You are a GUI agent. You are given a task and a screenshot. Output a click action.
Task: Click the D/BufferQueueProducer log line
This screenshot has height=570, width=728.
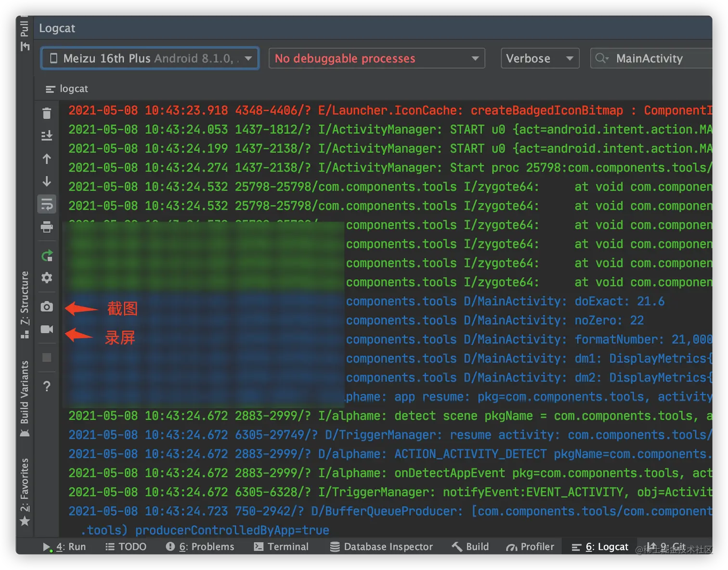[390, 511]
